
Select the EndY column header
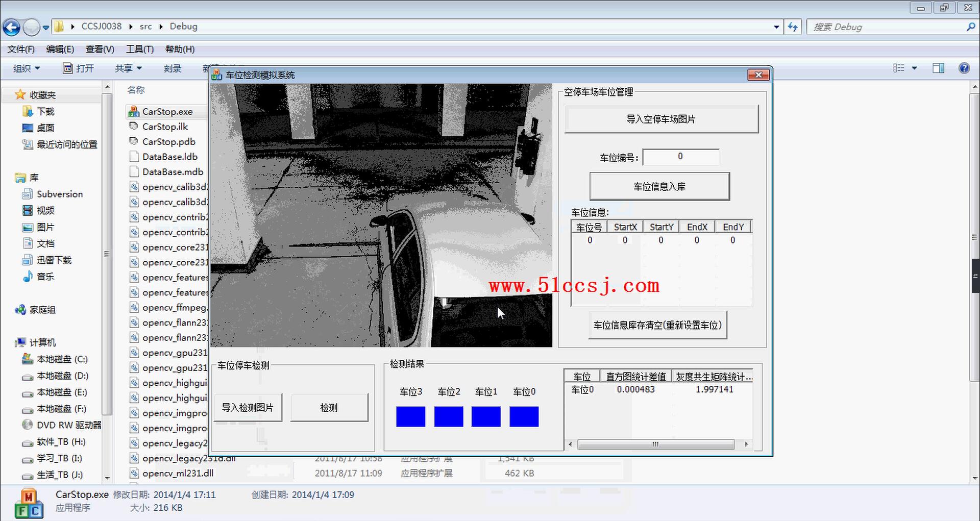tap(733, 227)
